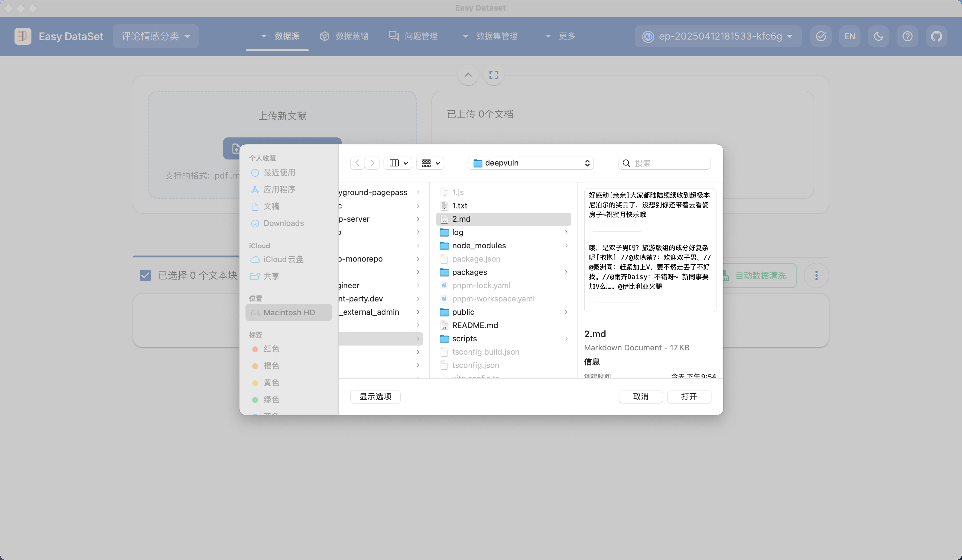
Task: Click the 取消 button
Action: [x=640, y=396]
